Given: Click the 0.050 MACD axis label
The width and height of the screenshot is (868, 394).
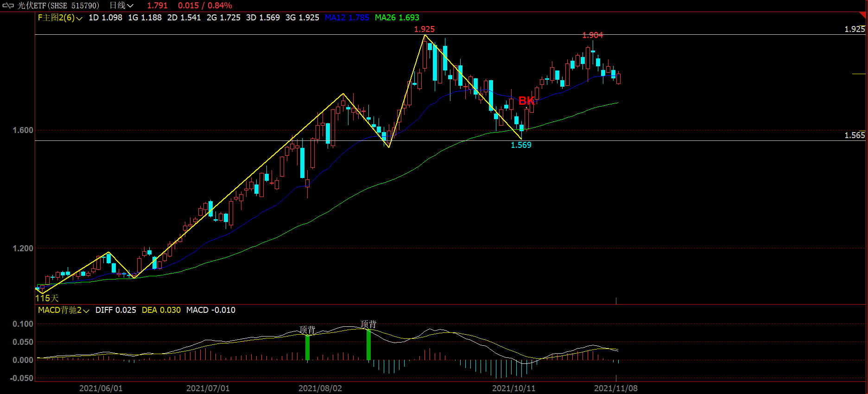Looking at the screenshot, I should tap(23, 342).
